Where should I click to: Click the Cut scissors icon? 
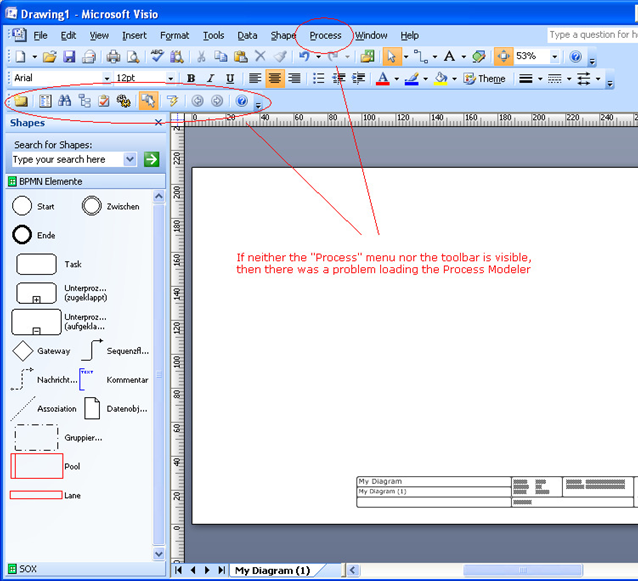201,57
